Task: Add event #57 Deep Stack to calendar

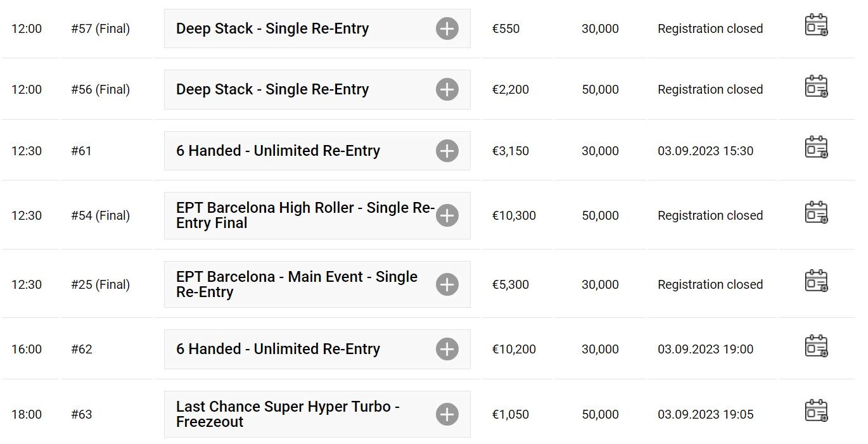Action: (x=816, y=25)
